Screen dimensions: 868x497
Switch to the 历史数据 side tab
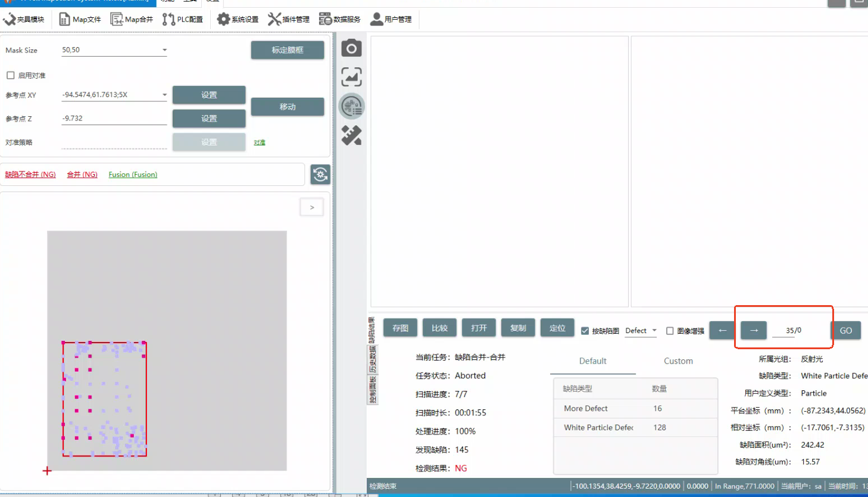click(x=373, y=359)
